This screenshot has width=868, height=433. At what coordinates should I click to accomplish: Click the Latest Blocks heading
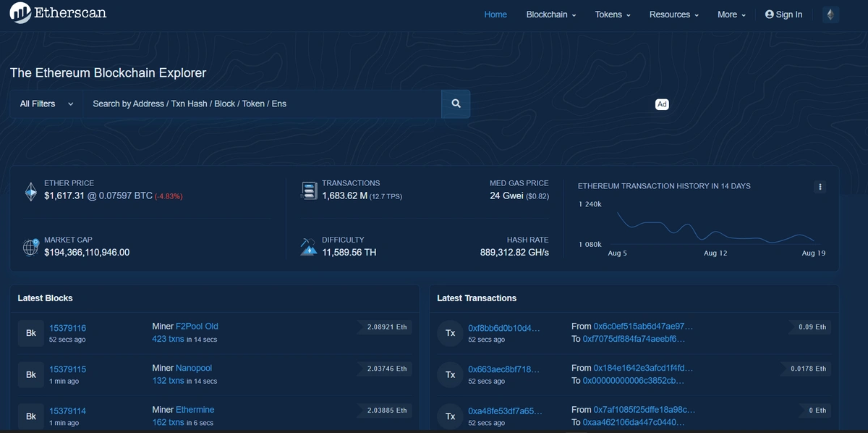pyautogui.click(x=45, y=298)
